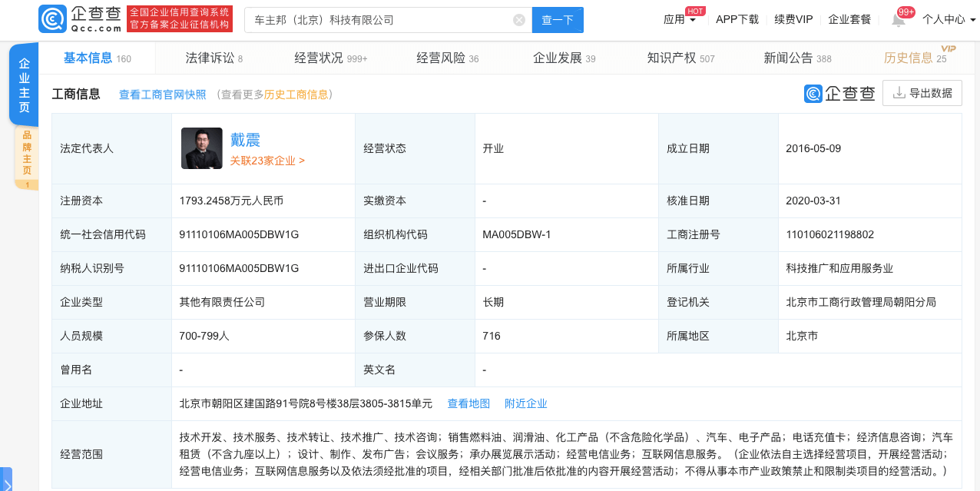This screenshot has width=980, height=491.
Task: Clear the search box with X icon
Action: tap(519, 20)
